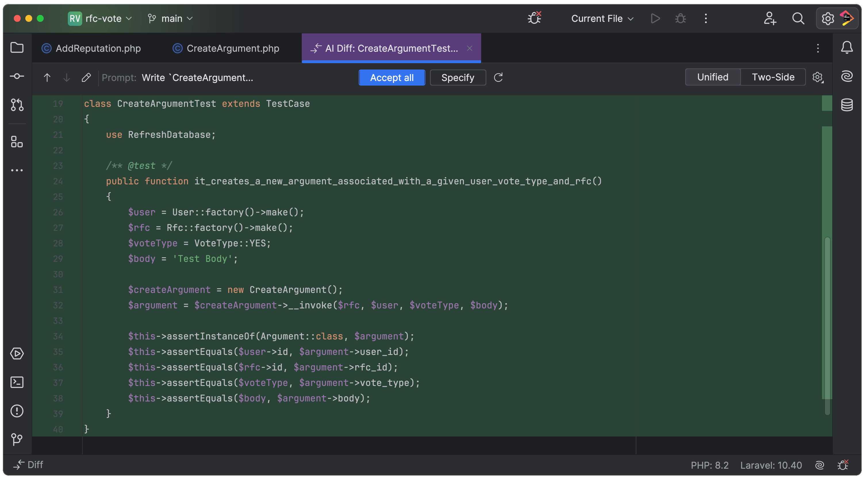Open the Commit tool window
This screenshot has height=479, width=868.
point(17,76)
